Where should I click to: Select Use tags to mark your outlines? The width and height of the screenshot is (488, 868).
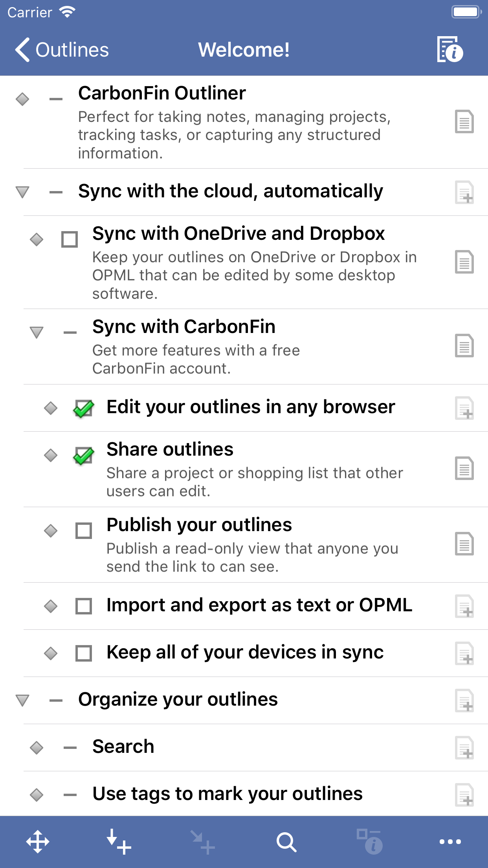pos(227,793)
